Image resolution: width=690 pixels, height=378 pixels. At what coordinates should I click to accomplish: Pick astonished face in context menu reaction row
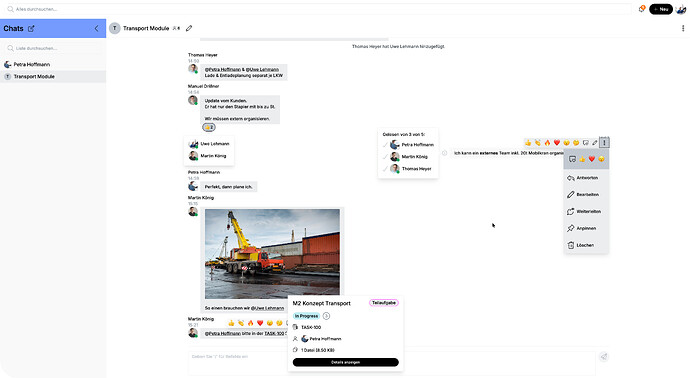pyautogui.click(x=602, y=159)
